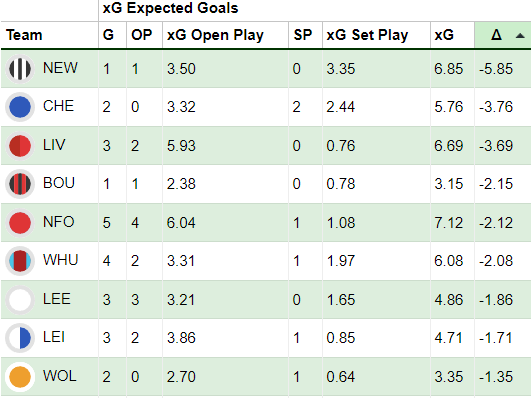Viewport: 531px width, 398px height.
Task: Sort table by xG Open Play column
Action: point(215,35)
